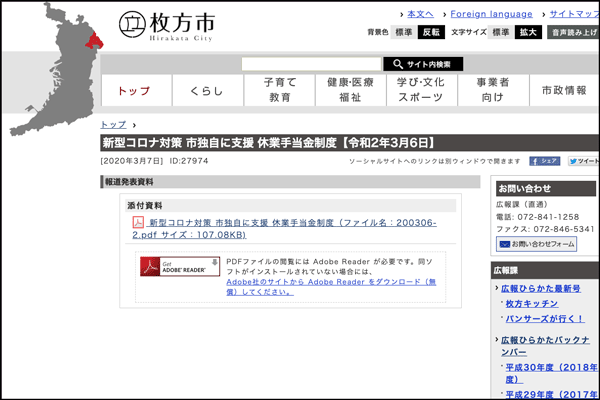600x400 pixels.
Task: Open 平成29年度 backnumber link
Action: click(551, 394)
